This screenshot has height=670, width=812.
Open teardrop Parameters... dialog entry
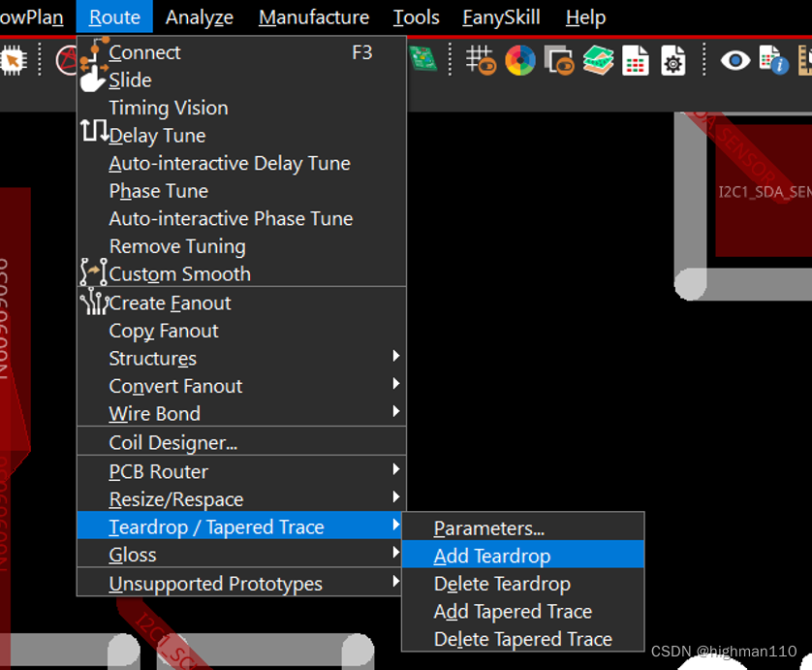[488, 528]
